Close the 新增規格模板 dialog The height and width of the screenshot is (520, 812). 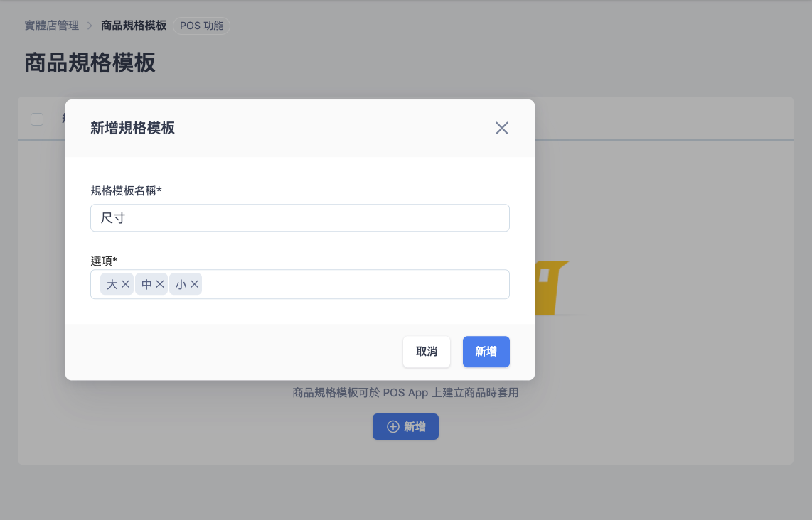(502, 128)
